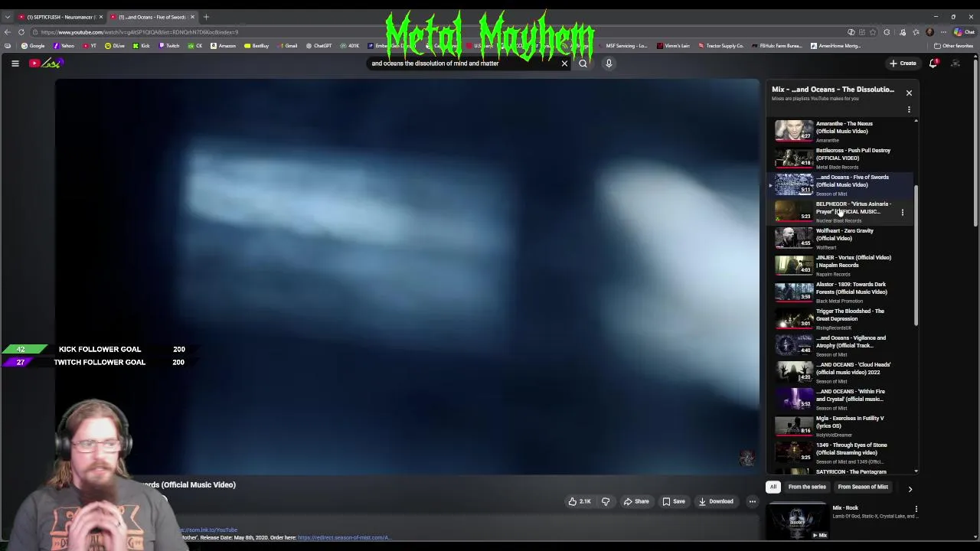Open more actions under the video
The image size is (980, 551).
[x=752, y=501]
